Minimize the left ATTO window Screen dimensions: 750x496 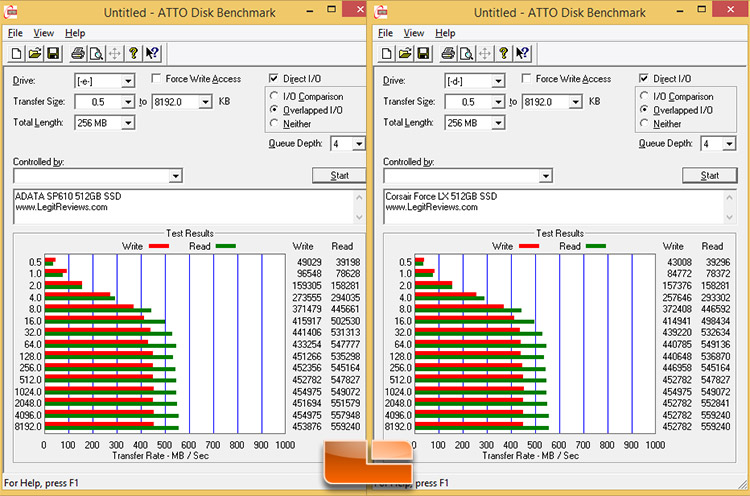310,10
